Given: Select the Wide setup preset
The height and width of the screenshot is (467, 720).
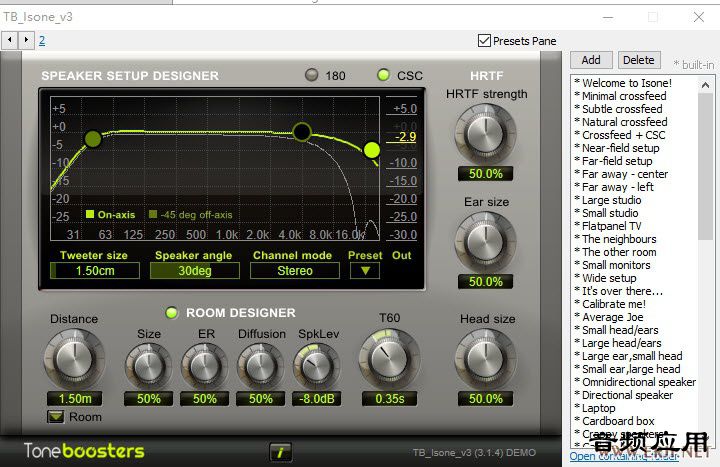Looking at the screenshot, I should pyautogui.click(x=605, y=278).
